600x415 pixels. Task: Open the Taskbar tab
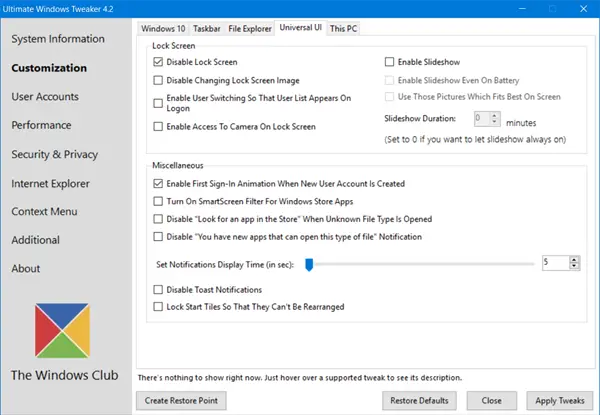(x=207, y=29)
